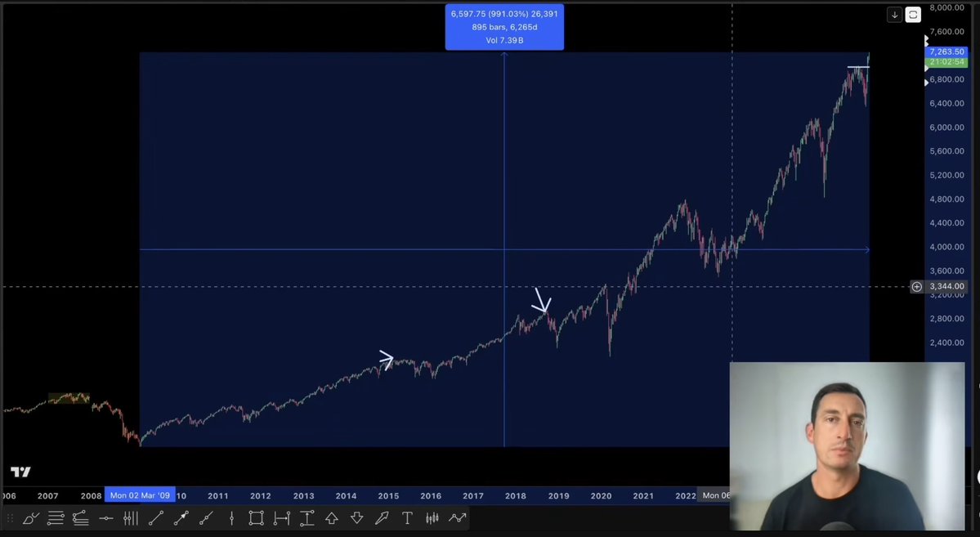980x537 pixels.
Task: Click 2007 on the time axis
Action: coord(47,496)
